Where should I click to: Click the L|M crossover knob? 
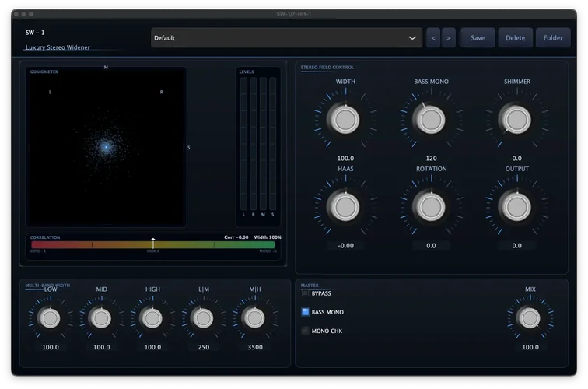tap(204, 318)
